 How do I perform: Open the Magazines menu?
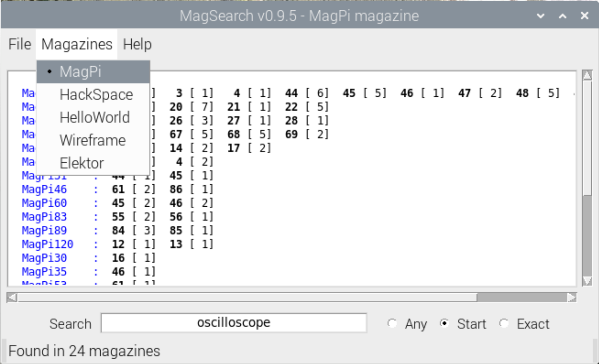point(76,44)
